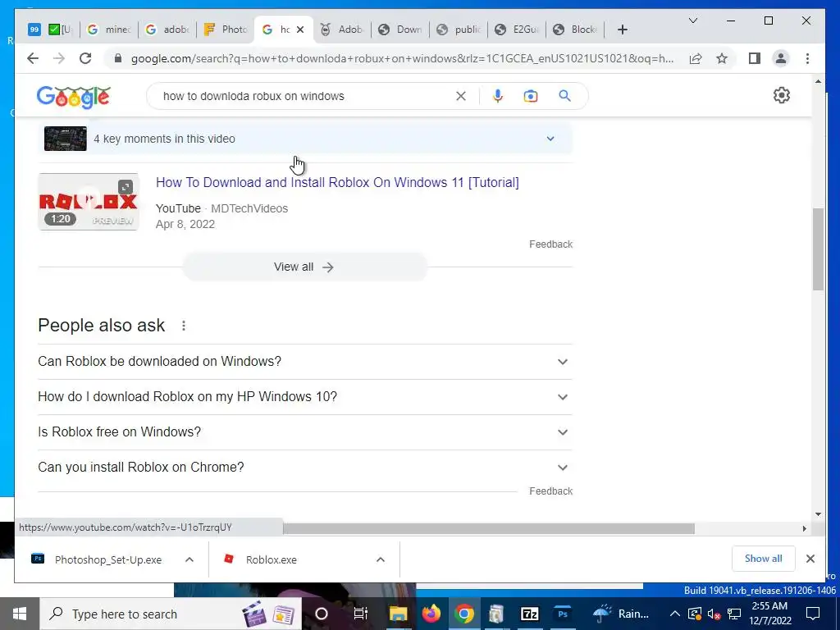Screen dimensions: 840x630
Task: Switch to the Block tab
Action: [575, 30]
